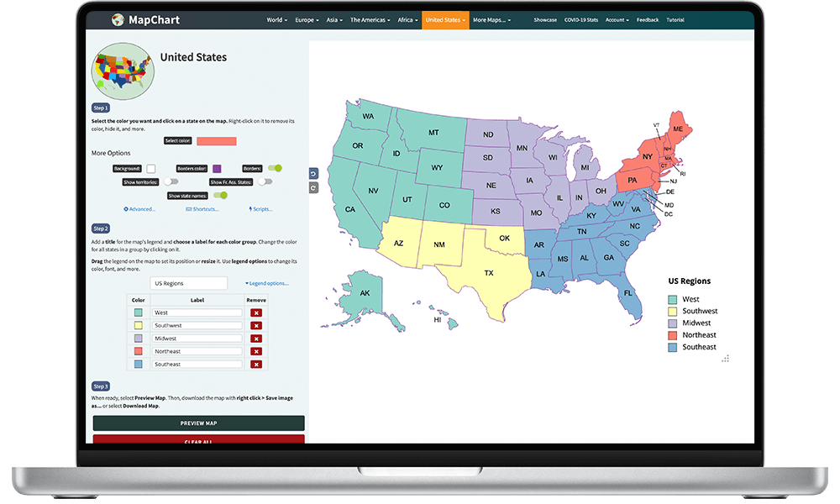This screenshot has height=504, width=840.
Task: Enable the Show Fr. Ass. States switch
Action: pyautogui.click(x=265, y=181)
